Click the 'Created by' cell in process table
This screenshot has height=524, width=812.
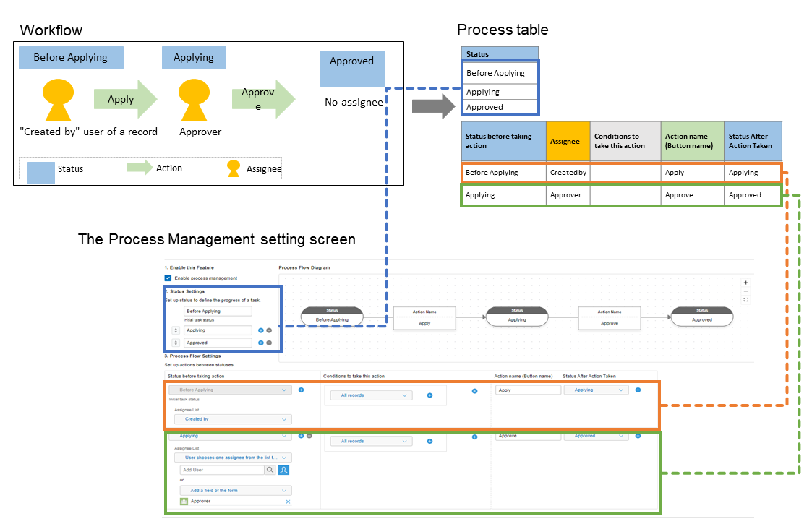point(568,173)
